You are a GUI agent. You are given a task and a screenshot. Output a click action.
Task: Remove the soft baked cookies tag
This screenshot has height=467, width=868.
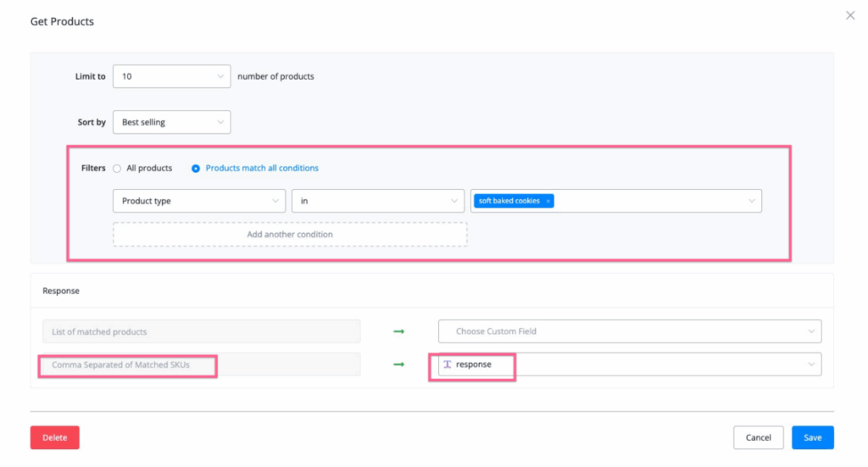[x=548, y=201]
